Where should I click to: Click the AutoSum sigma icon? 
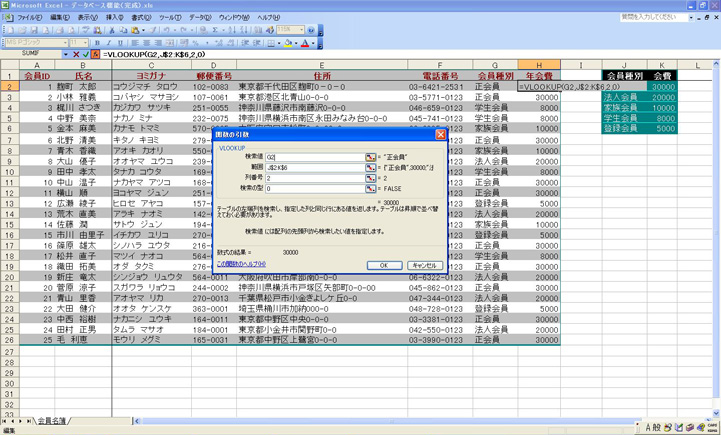(215, 30)
